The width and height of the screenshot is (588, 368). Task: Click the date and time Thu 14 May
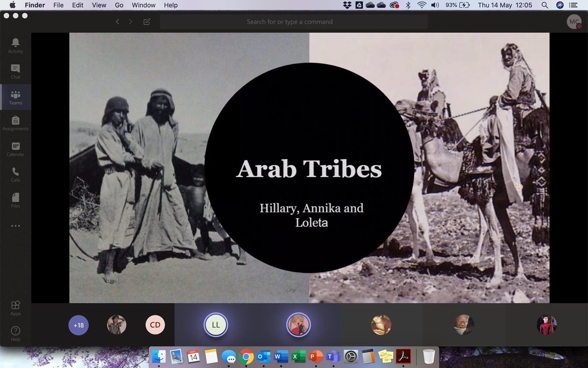(505, 5)
